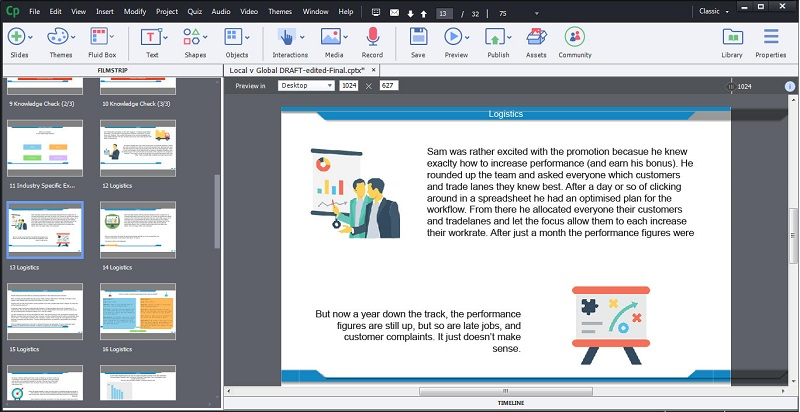Select slide 14 Logistics thumbnail
Screen dimensions: 800x412
[138, 229]
